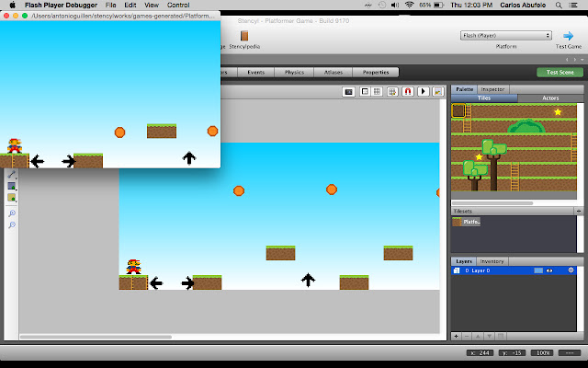Click the up arrow control in the Flash Player window
This screenshot has height=368, width=588.
click(189, 158)
